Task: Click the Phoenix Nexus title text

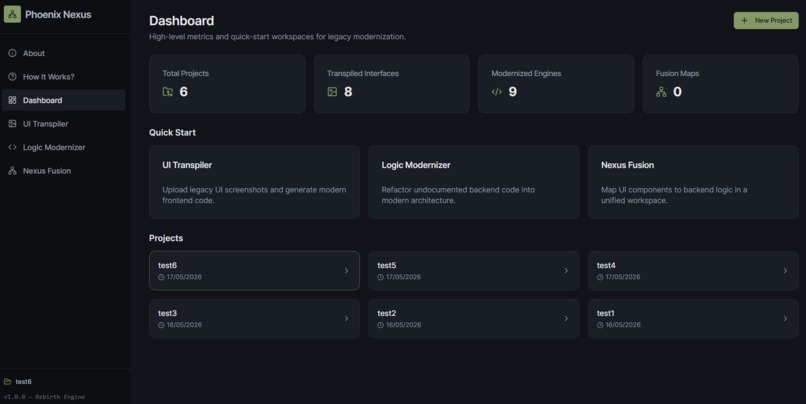Action: coord(58,14)
